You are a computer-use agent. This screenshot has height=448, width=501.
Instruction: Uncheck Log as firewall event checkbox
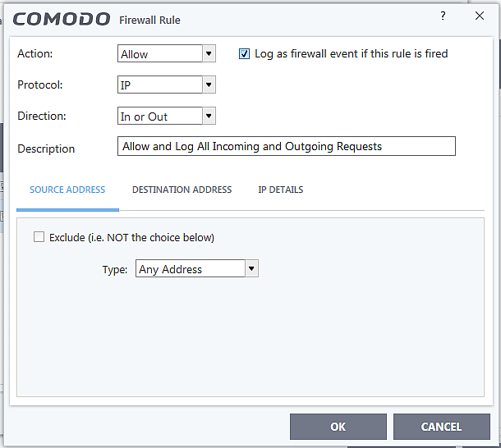click(x=244, y=54)
